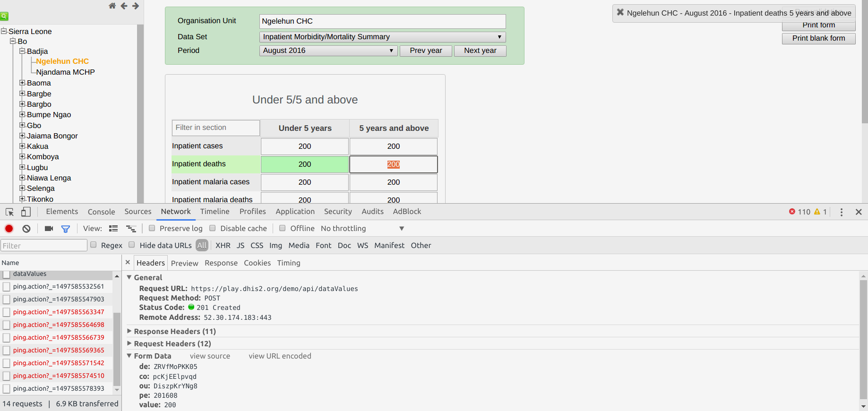This screenshot has height=411, width=868.
Task: Activate the inspect element picker icon
Action: coord(9,212)
